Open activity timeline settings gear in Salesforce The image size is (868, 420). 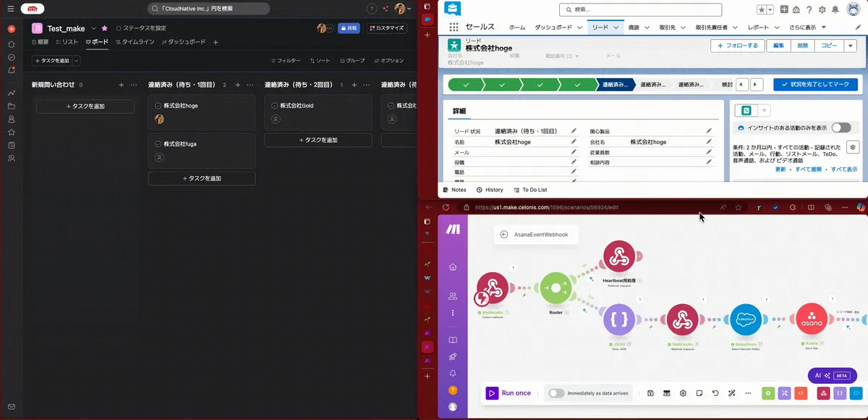[853, 147]
